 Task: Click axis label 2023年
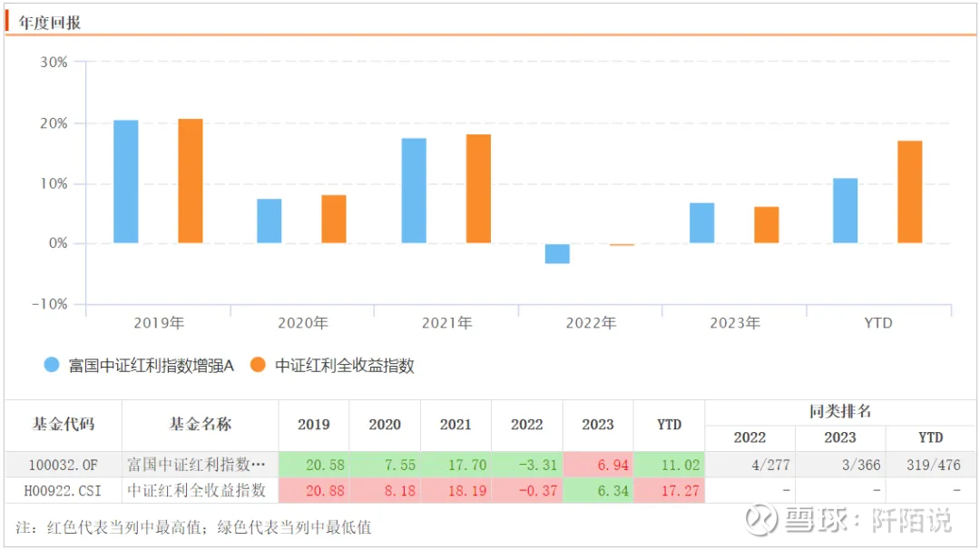click(x=735, y=323)
